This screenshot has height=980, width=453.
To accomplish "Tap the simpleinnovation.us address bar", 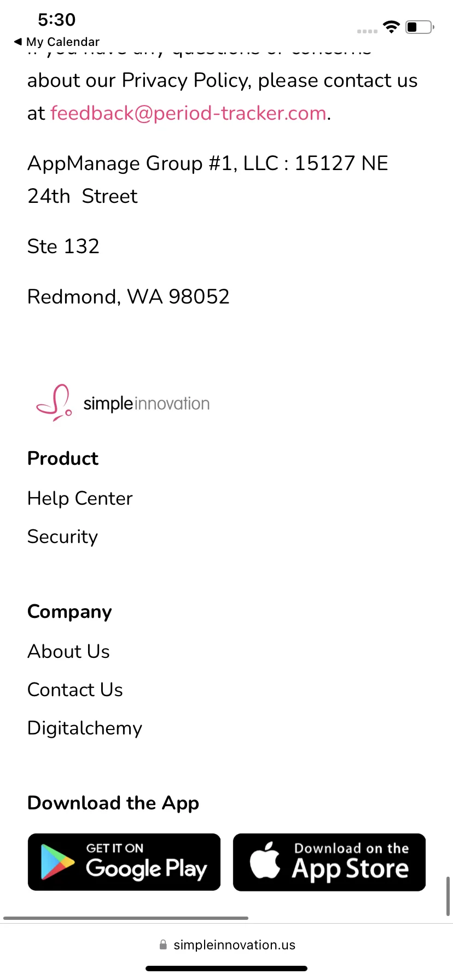I will (x=226, y=944).
